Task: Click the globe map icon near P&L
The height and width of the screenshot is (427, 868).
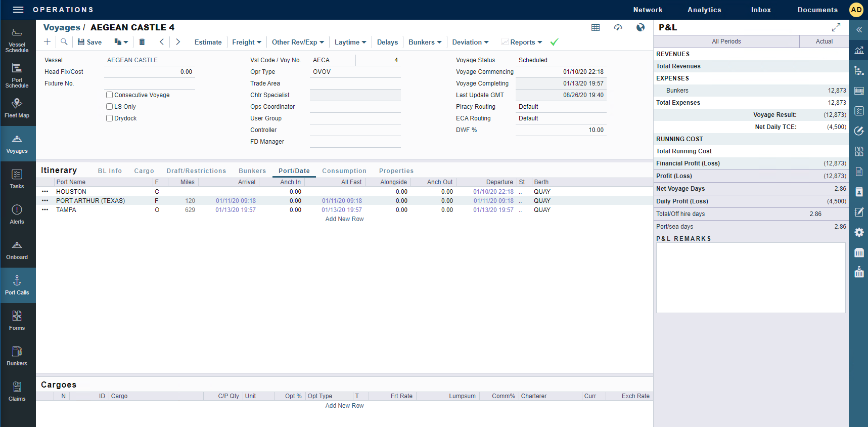Action: 641,27
